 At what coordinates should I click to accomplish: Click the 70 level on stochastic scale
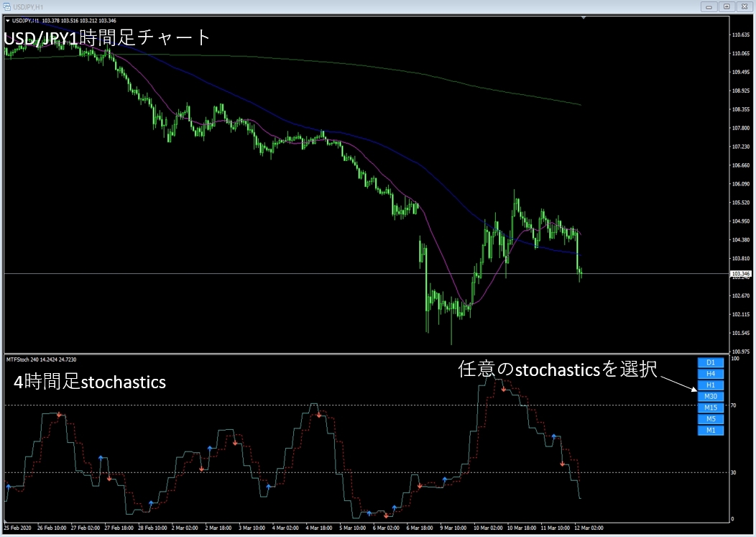(733, 405)
